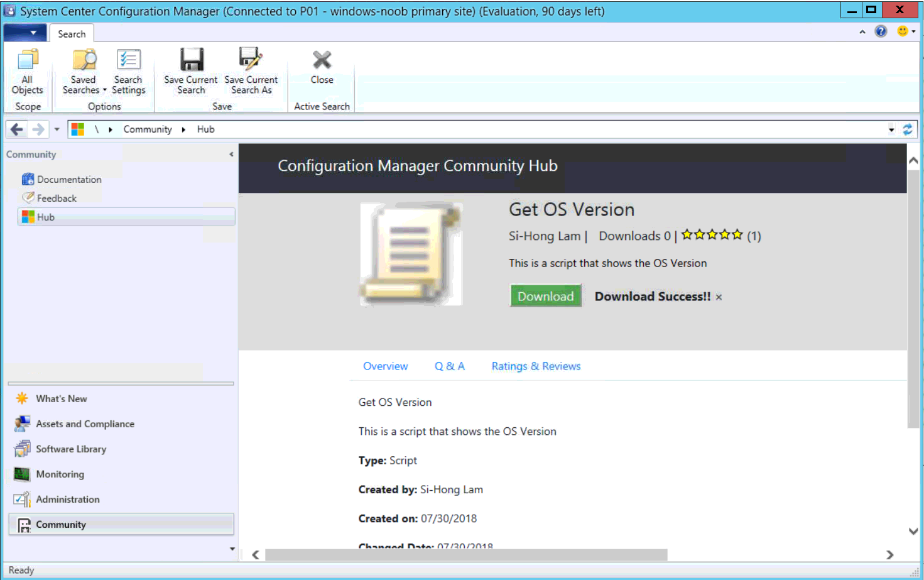The height and width of the screenshot is (580, 924).
Task: Click 'Type: Script' text
Action: [388, 461]
